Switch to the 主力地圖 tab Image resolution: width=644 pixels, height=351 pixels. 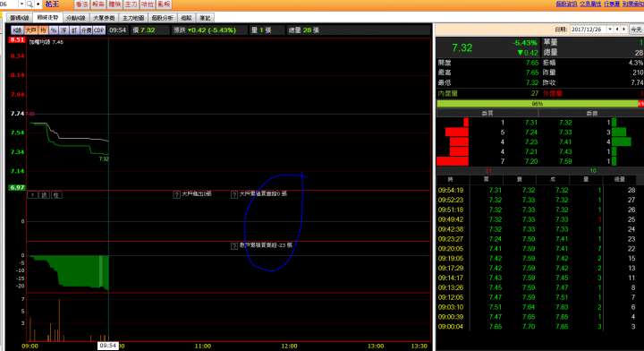133,18
